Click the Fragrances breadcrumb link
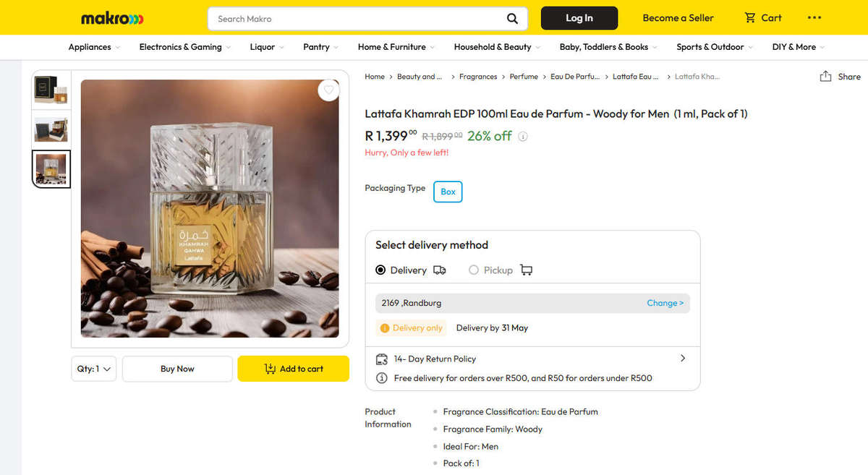The image size is (868, 475). [x=478, y=76]
